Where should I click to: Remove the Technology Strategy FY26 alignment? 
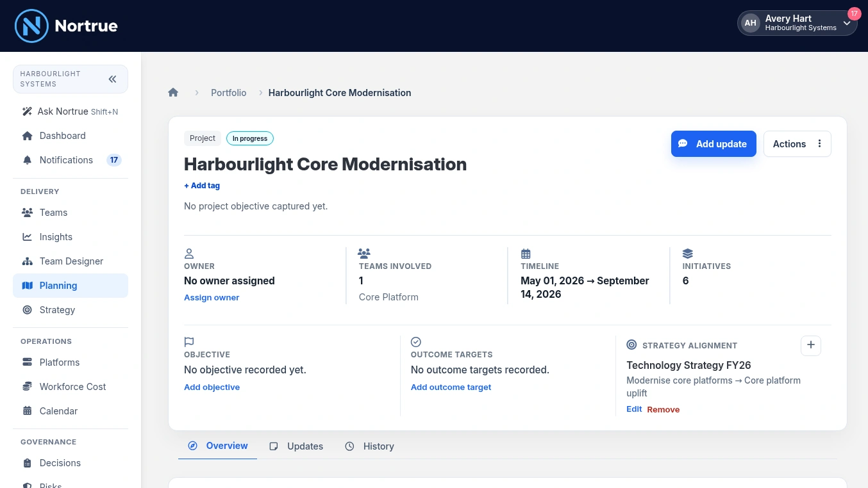click(x=664, y=409)
